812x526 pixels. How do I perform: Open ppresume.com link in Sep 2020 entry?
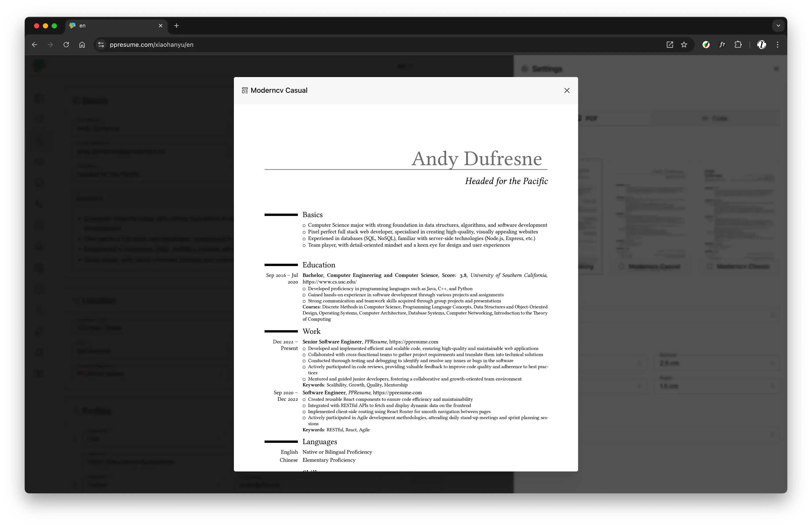pyautogui.click(x=397, y=393)
